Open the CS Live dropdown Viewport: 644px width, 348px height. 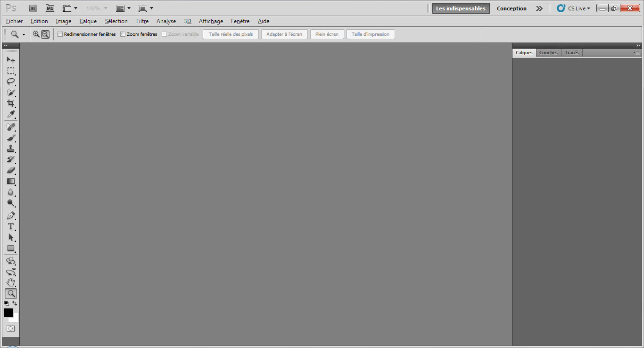click(574, 8)
